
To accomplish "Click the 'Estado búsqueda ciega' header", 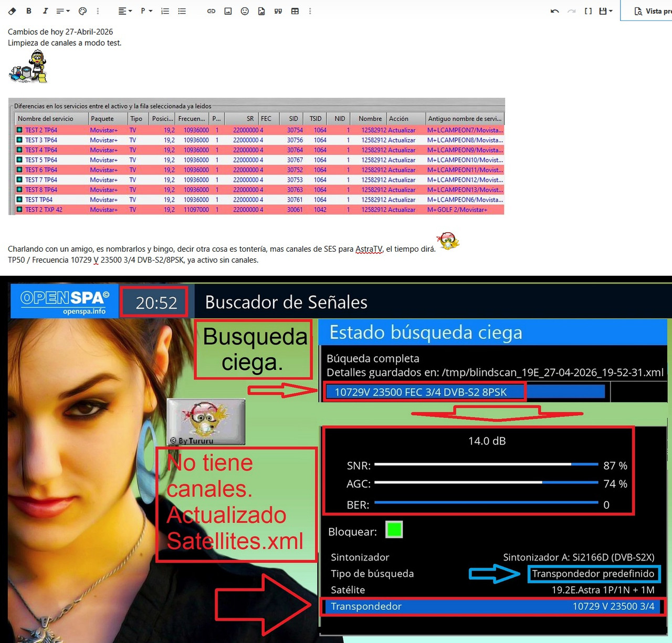I will pos(426,333).
